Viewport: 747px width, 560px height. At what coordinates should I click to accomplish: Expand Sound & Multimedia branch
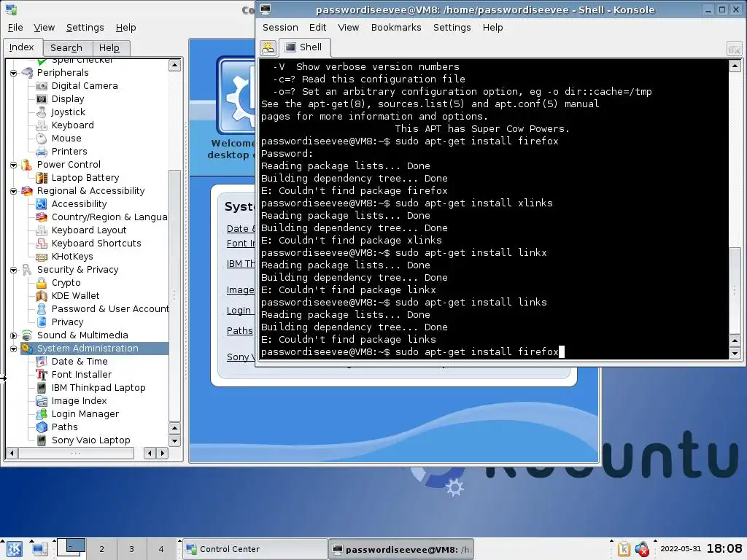click(13, 335)
